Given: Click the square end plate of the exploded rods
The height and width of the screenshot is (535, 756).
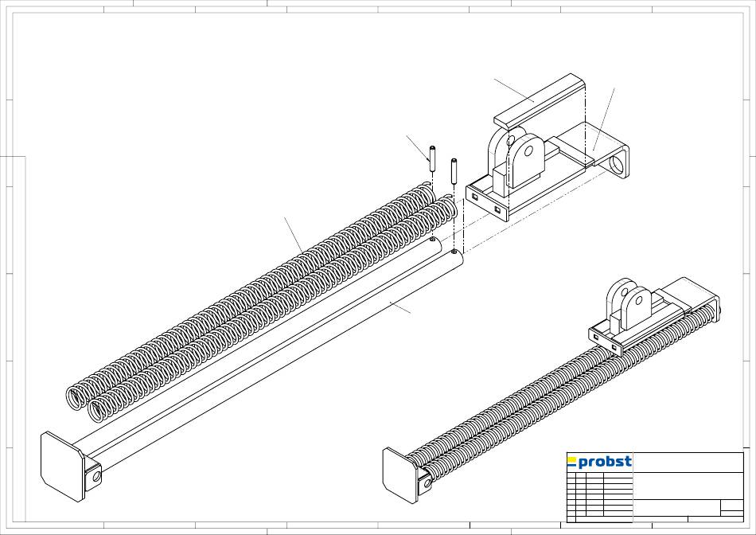Looking at the screenshot, I should 63,467.
